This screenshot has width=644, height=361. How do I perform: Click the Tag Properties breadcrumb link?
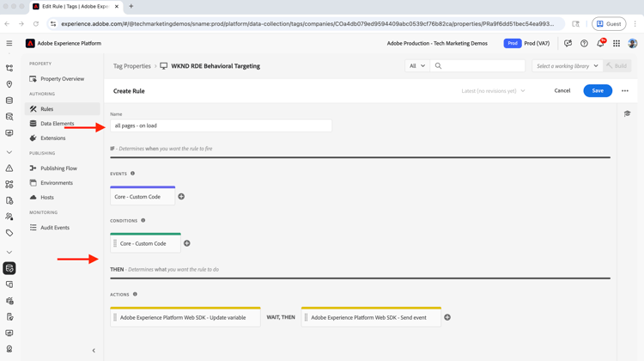131,65
